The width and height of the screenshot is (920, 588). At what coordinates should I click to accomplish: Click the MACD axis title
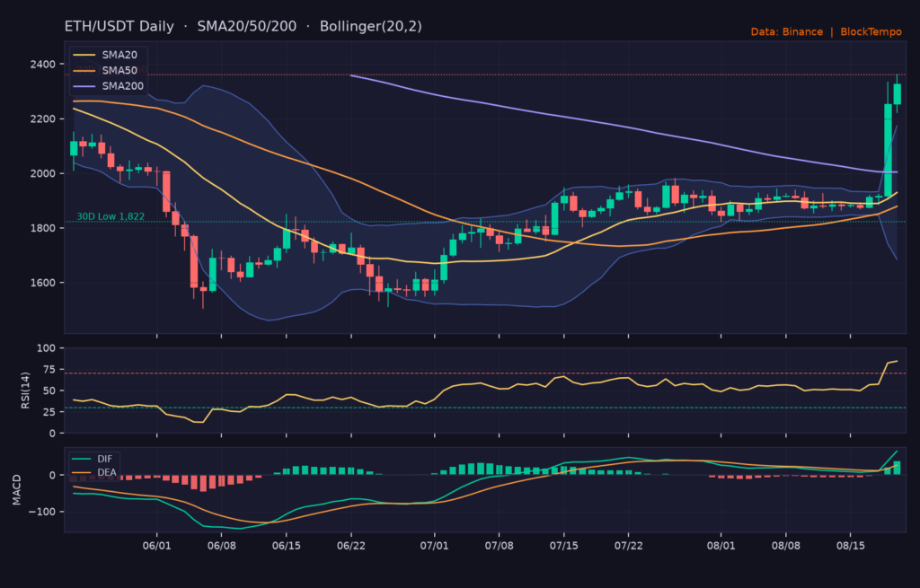tap(16, 490)
